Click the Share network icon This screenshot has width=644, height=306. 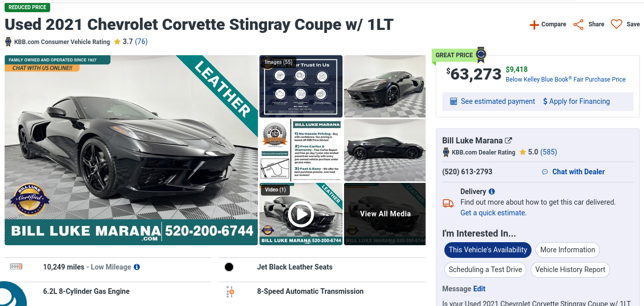578,24
